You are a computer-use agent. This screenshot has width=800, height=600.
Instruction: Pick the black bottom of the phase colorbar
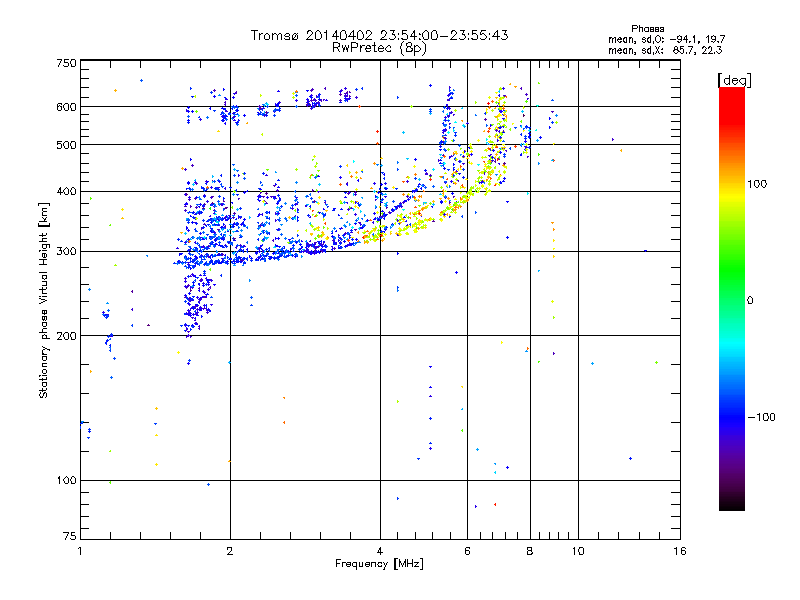click(732, 504)
